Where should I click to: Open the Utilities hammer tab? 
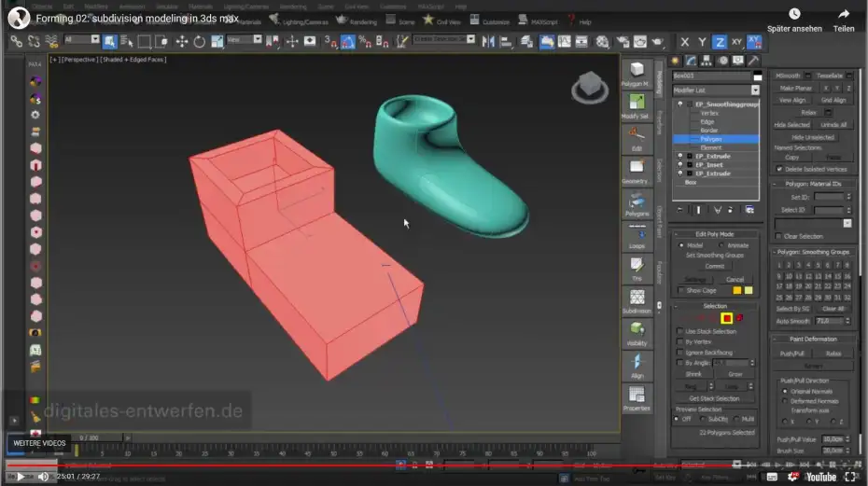pos(753,61)
